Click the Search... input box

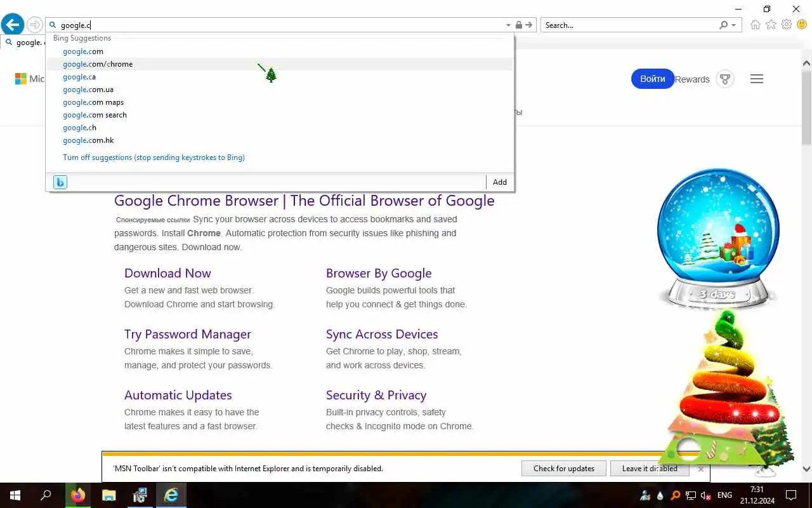coord(630,25)
